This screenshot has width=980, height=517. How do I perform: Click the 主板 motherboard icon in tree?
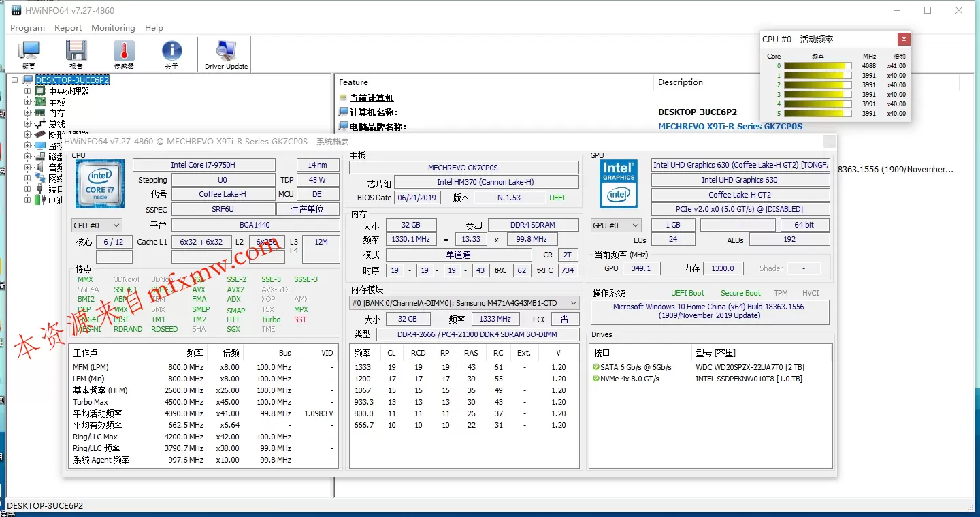pyautogui.click(x=40, y=102)
